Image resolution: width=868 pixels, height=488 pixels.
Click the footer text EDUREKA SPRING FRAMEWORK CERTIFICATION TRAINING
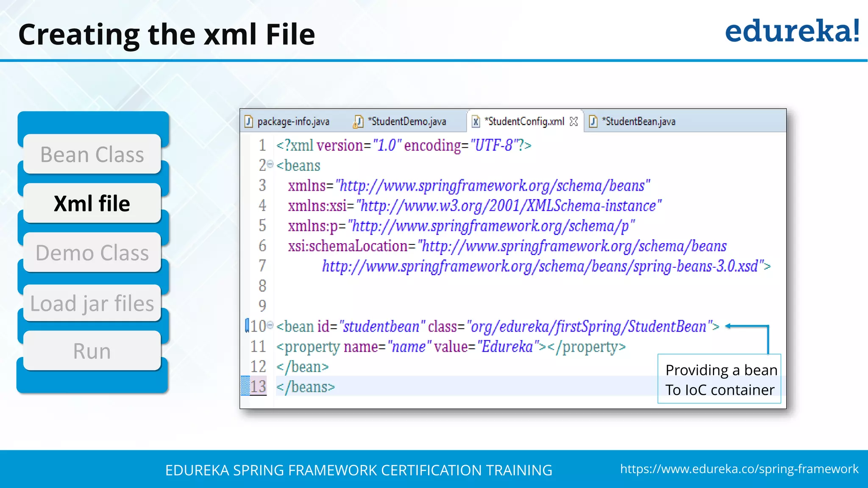(359, 470)
